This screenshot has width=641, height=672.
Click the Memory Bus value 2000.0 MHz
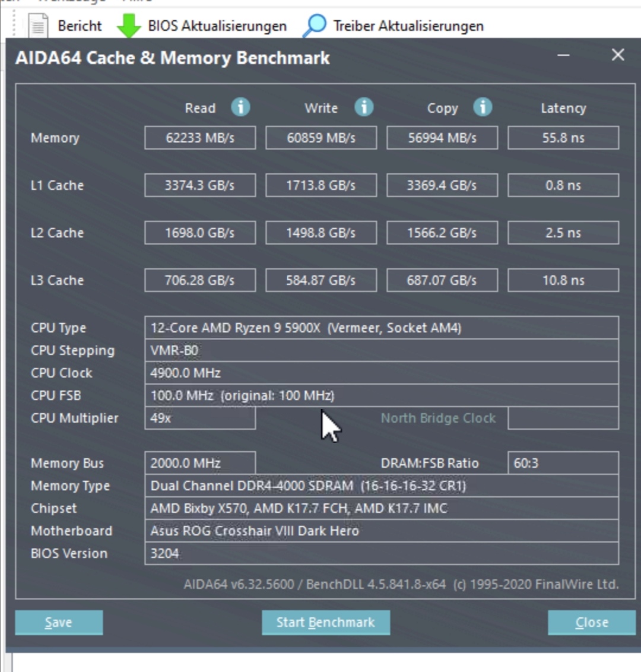200,463
